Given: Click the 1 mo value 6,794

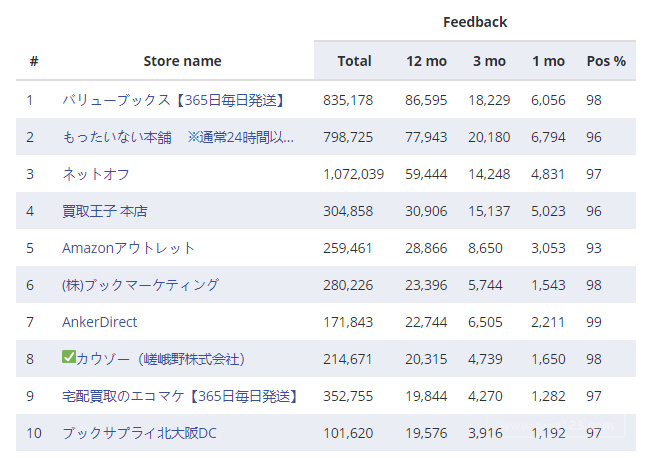Looking at the screenshot, I should click(x=548, y=137).
